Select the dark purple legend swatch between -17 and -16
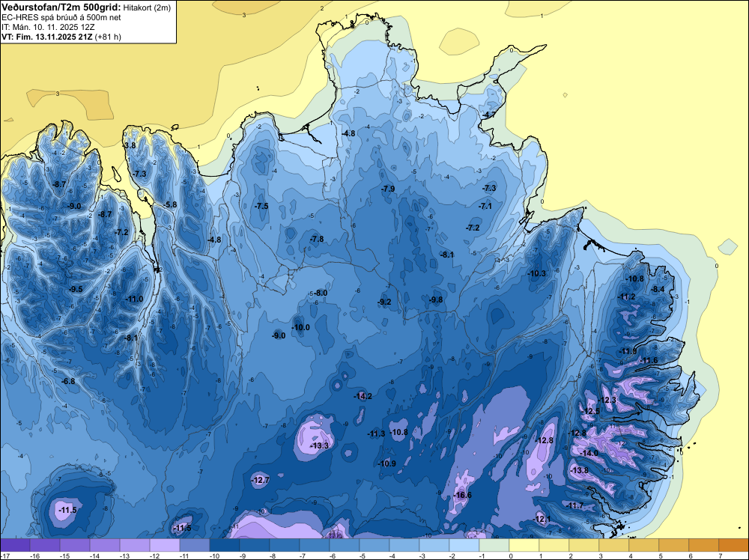The height and width of the screenshot is (560, 749). point(15,545)
